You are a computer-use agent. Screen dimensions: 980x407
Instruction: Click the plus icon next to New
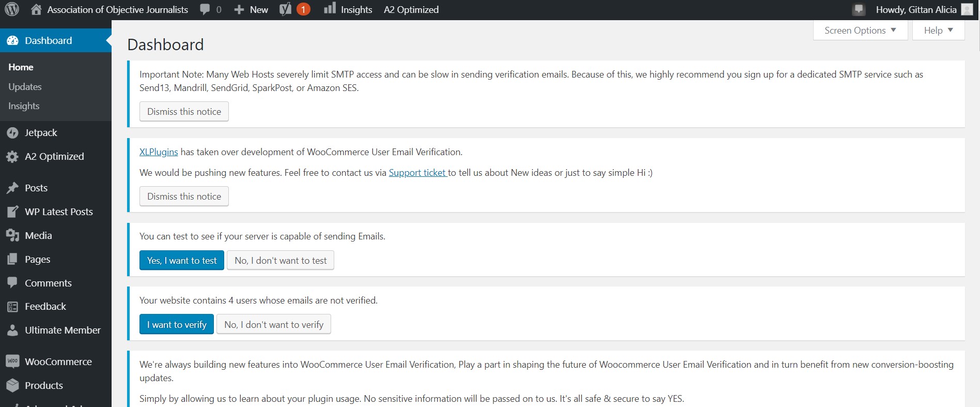pyautogui.click(x=239, y=10)
